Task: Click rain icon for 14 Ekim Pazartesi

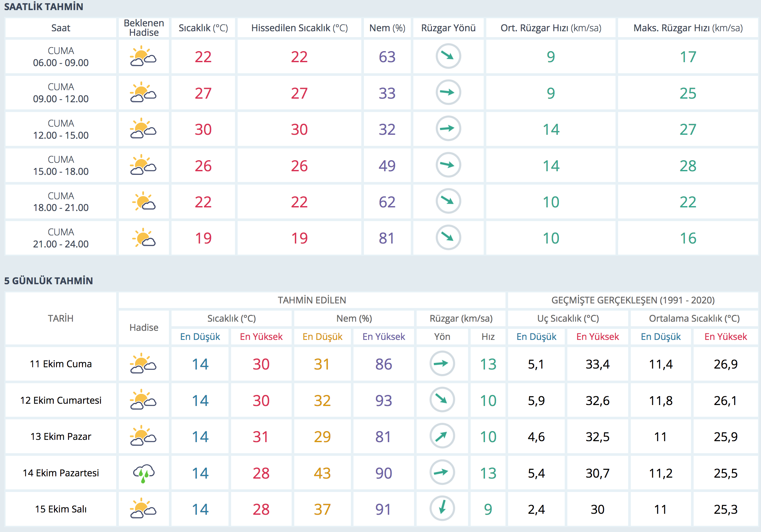Action: (144, 473)
